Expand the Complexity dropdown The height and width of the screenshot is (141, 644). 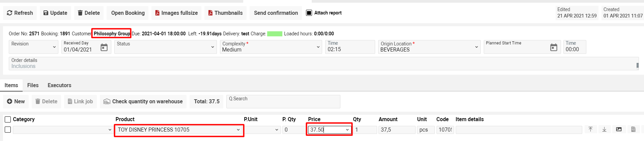point(318,47)
